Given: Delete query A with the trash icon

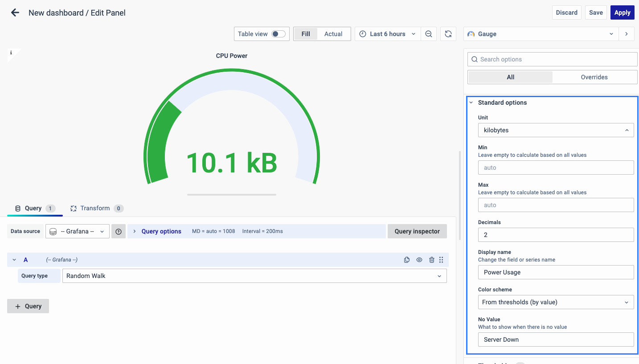Looking at the screenshot, I should click(431, 260).
